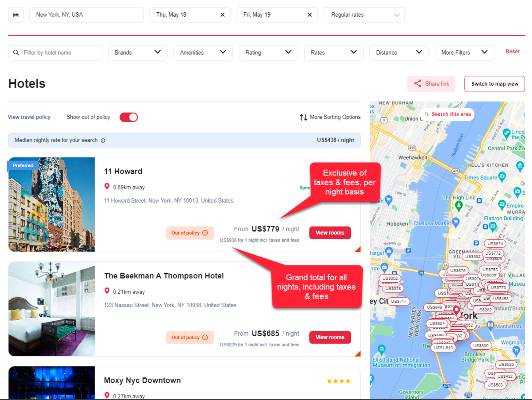Click the location pin beside 0.21km away
This screenshot has width=532, height=400.
pos(107,291)
